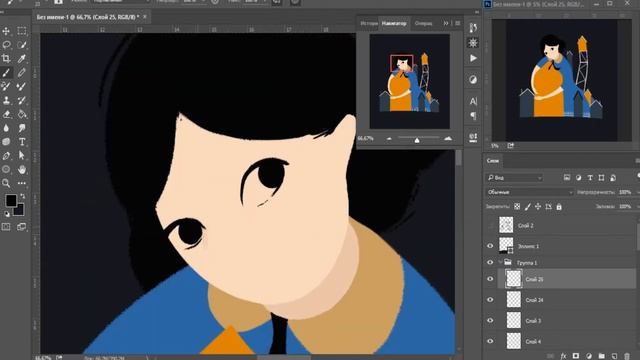Lock transparent pixels
This screenshot has width=640, height=360.
(517, 207)
